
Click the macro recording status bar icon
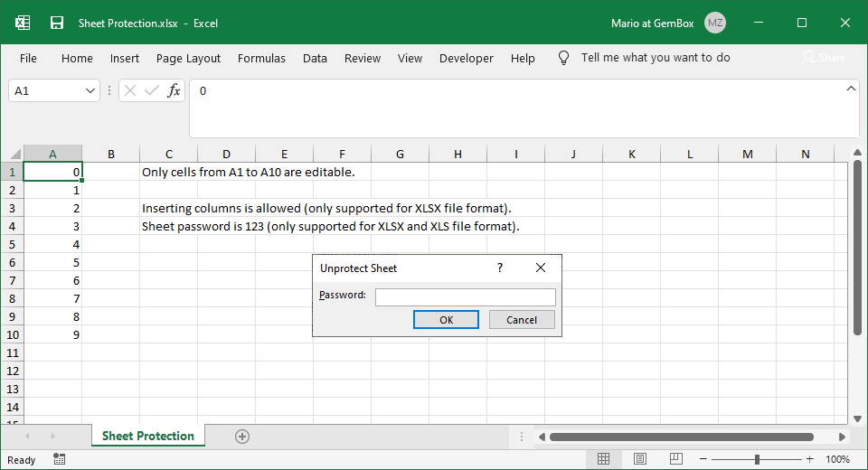point(59,459)
